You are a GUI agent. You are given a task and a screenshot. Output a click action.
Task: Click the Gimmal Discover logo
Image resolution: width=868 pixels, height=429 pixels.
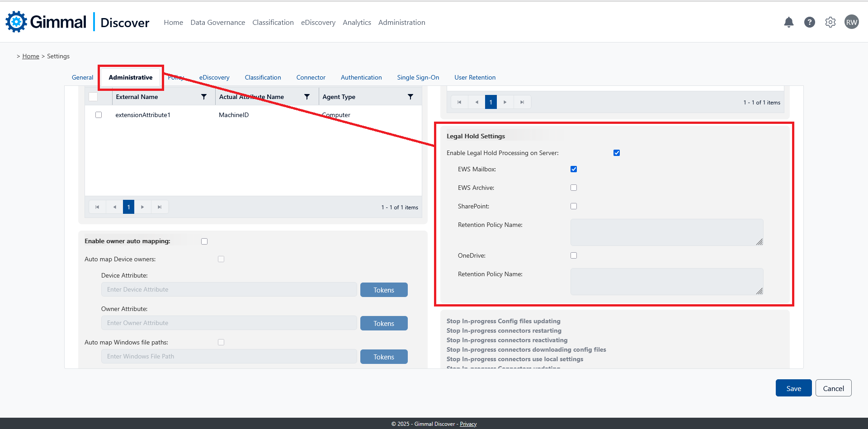[x=45, y=22]
